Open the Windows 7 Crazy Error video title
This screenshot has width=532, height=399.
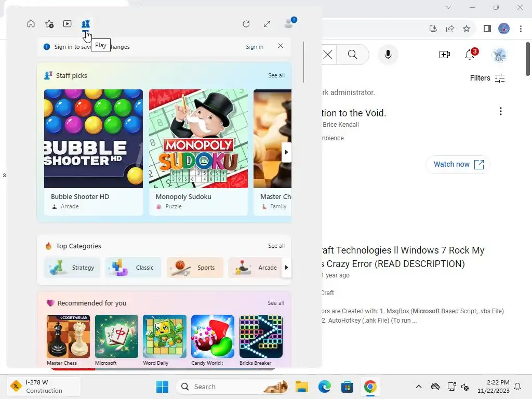pyautogui.click(x=403, y=257)
